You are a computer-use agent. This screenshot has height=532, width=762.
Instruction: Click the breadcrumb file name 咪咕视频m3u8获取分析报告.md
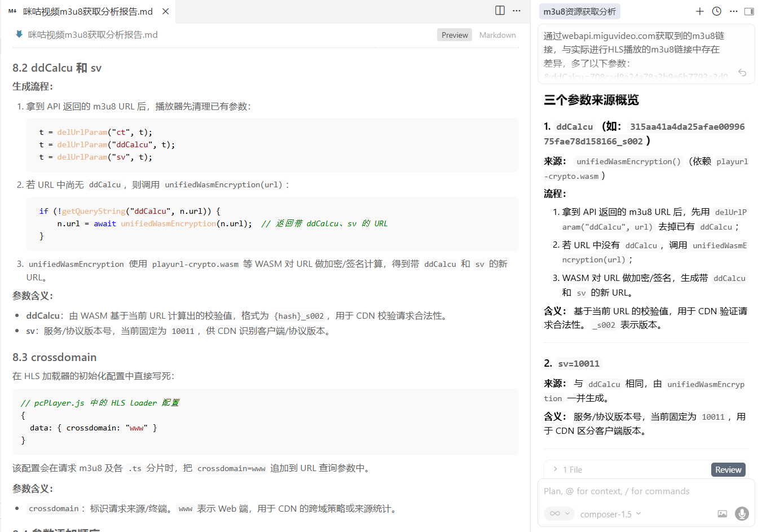[x=93, y=35]
